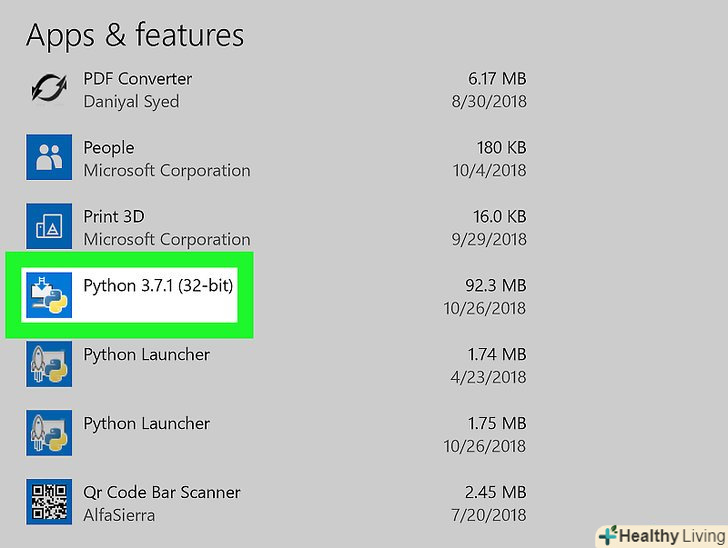
Task: Click the Python 3.7.1 installer icon
Action: 49,295
